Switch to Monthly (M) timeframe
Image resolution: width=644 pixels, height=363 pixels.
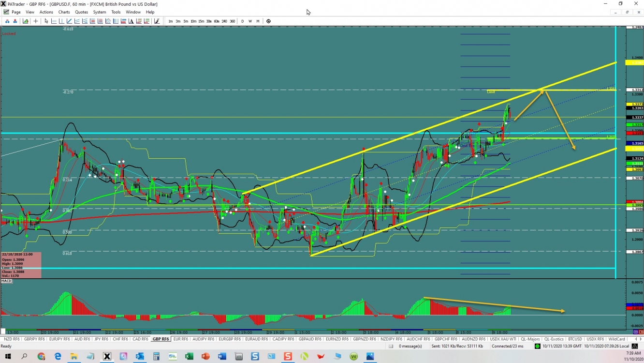[258, 21]
